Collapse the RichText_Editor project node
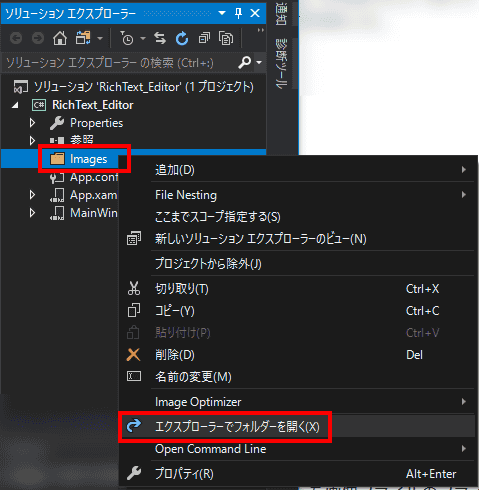 coord(15,105)
